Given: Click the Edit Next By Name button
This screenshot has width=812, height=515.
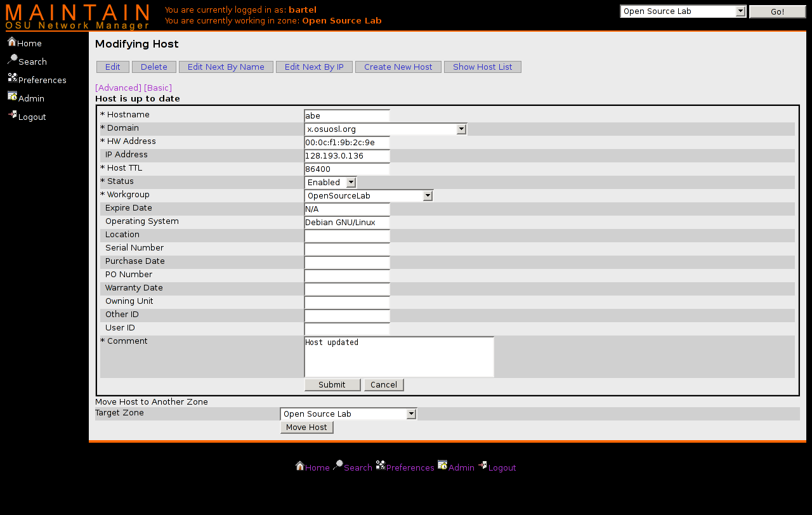Looking at the screenshot, I should pos(226,67).
